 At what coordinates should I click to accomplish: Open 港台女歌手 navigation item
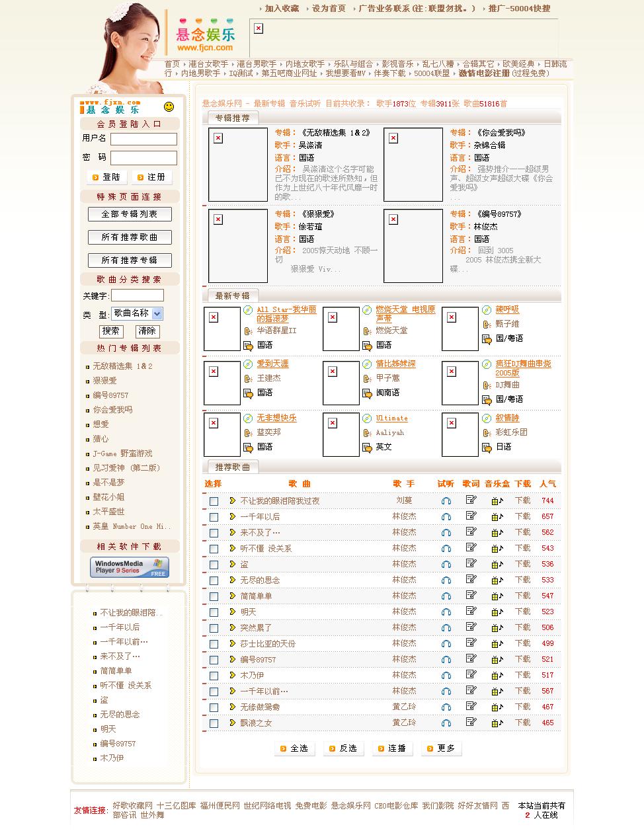[208, 64]
